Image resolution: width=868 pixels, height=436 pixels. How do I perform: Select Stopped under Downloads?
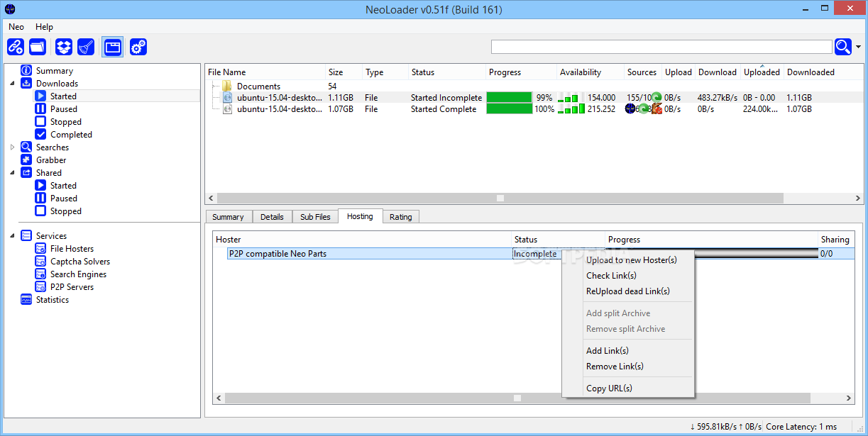(x=66, y=122)
